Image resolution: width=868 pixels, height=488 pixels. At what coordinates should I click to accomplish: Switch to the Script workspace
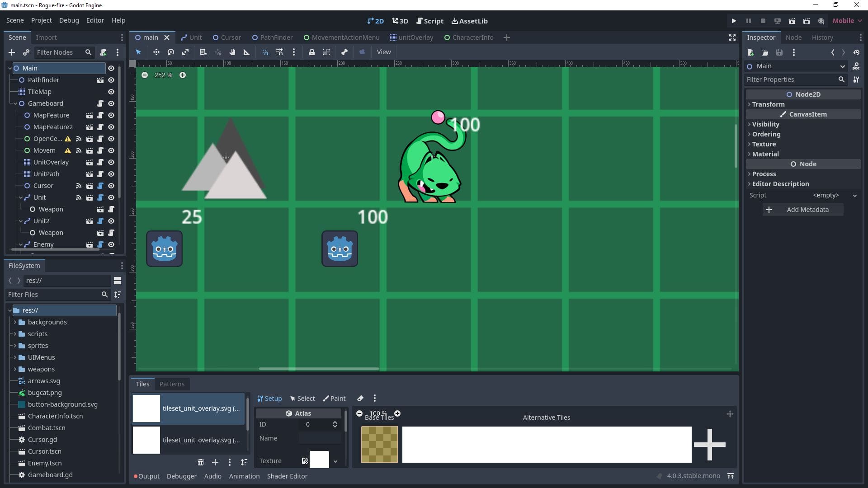tap(429, 21)
